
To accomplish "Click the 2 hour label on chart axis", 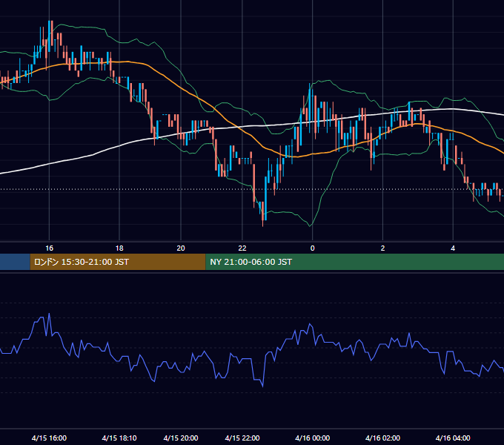I will click(382, 248).
